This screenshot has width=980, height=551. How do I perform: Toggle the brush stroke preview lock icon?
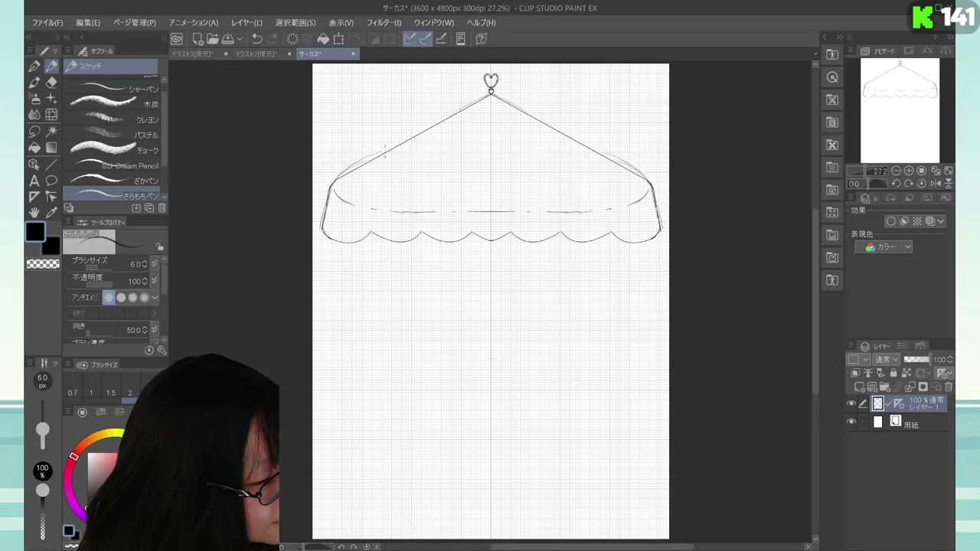(159, 247)
